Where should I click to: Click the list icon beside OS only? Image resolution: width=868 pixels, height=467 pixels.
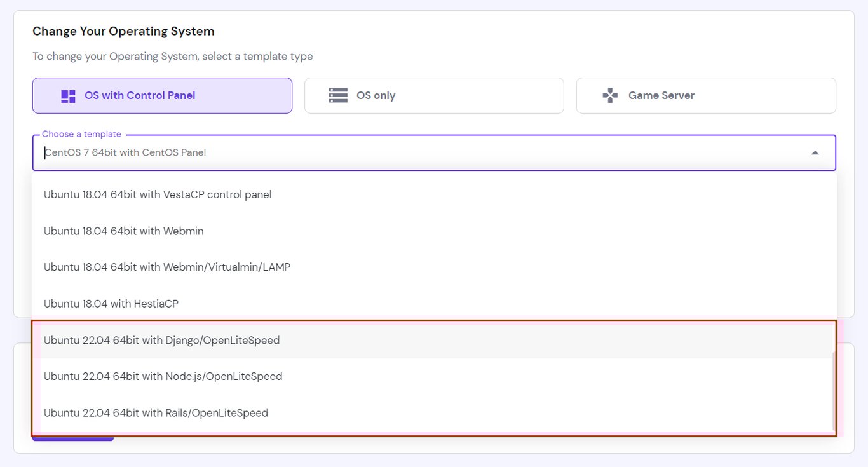338,95
